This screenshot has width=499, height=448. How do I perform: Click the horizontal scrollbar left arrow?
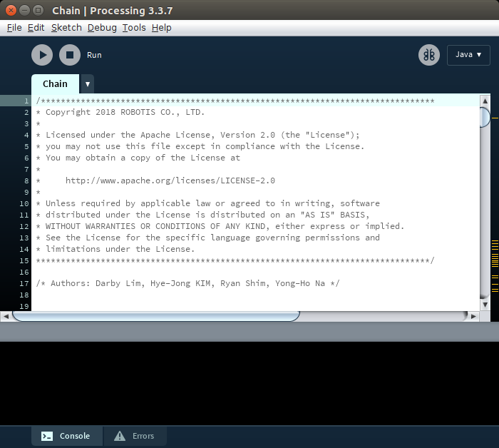click(x=6, y=316)
